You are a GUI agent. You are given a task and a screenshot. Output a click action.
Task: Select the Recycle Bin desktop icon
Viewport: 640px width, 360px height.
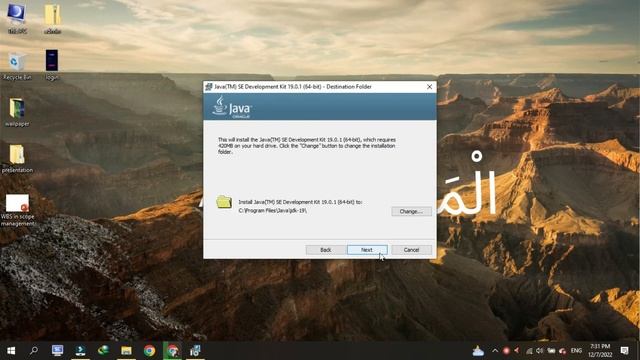pyautogui.click(x=17, y=65)
